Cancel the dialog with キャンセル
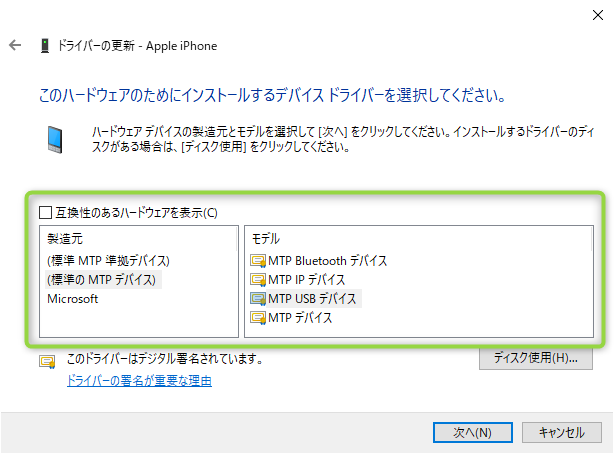Viewport: 614px width, 454px height. click(561, 432)
